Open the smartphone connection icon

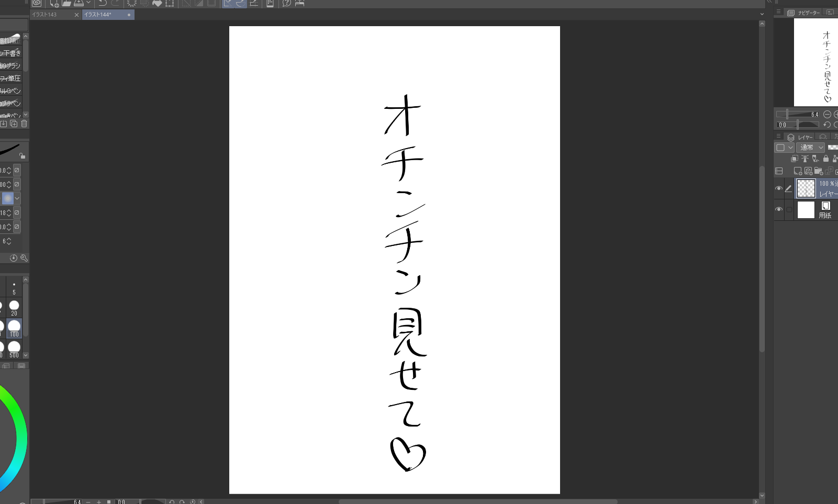pyautogui.click(x=270, y=3)
